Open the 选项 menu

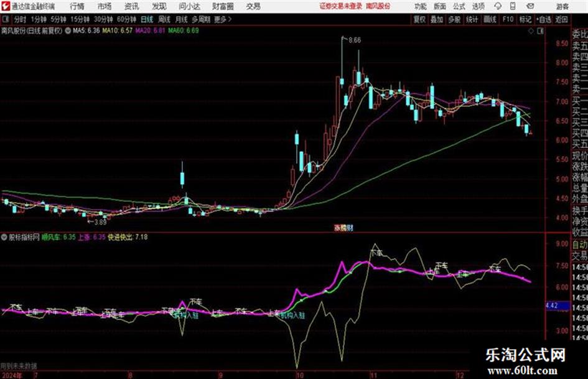click(x=478, y=6)
